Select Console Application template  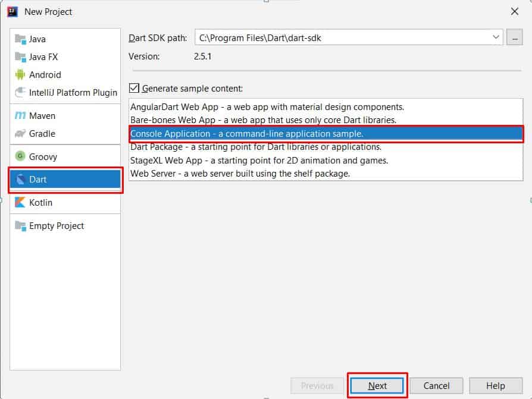[x=326, y=134]
